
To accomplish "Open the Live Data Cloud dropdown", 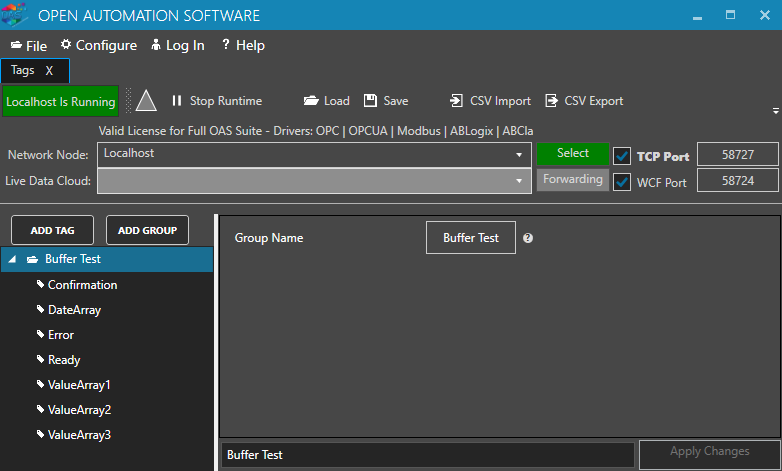I will pos(519,181).
